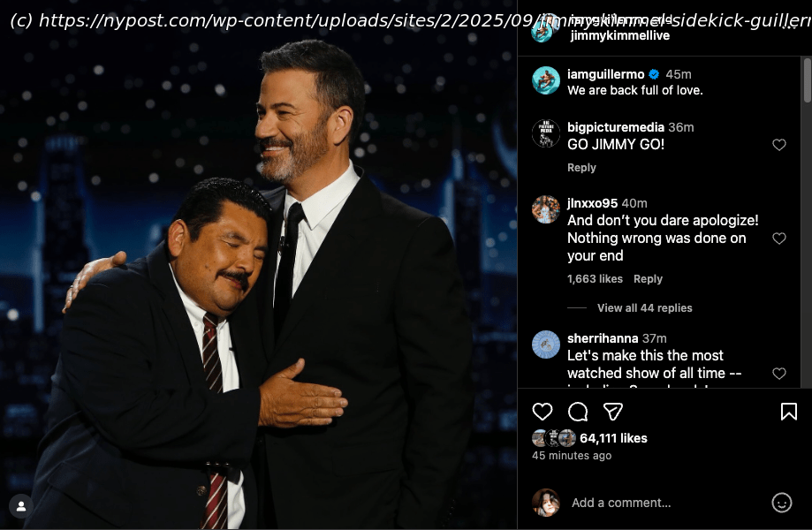The image size is (812, 530).
Task: Like the post with the heart icon
Action: click(543, 412)
